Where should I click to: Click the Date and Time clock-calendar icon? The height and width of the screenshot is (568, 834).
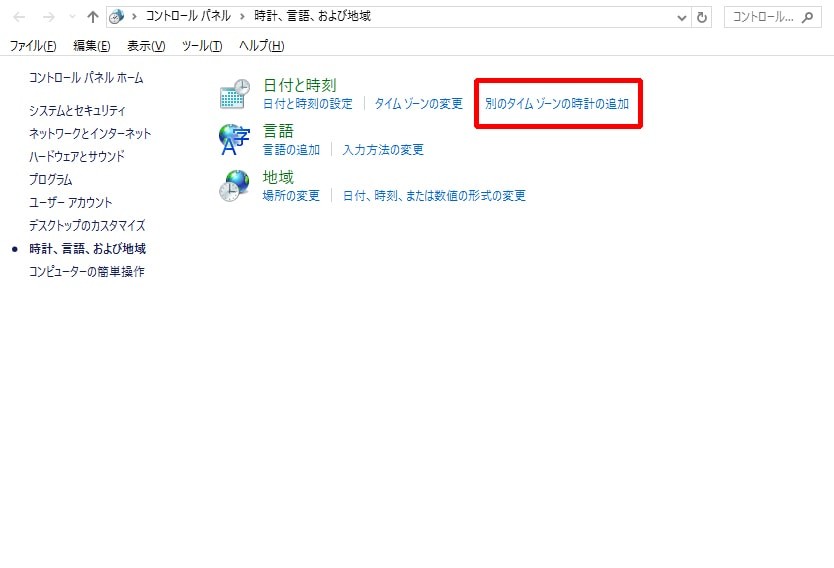(235, 94)
